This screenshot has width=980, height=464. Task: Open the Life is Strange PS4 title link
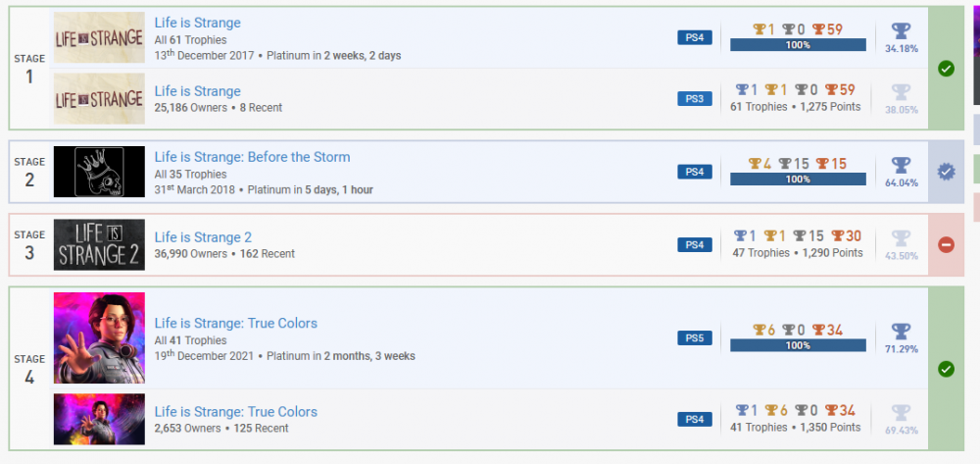tap(197, 23)
